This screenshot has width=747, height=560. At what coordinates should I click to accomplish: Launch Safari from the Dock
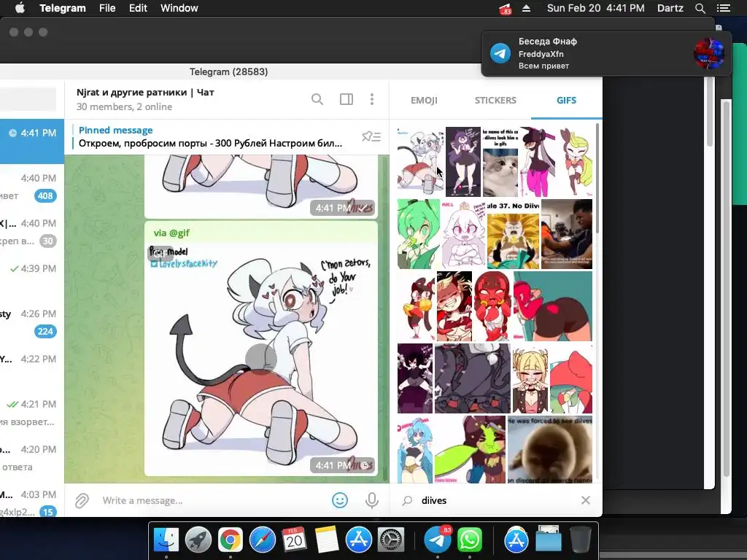pyautogui.click(x=262, y=540)
